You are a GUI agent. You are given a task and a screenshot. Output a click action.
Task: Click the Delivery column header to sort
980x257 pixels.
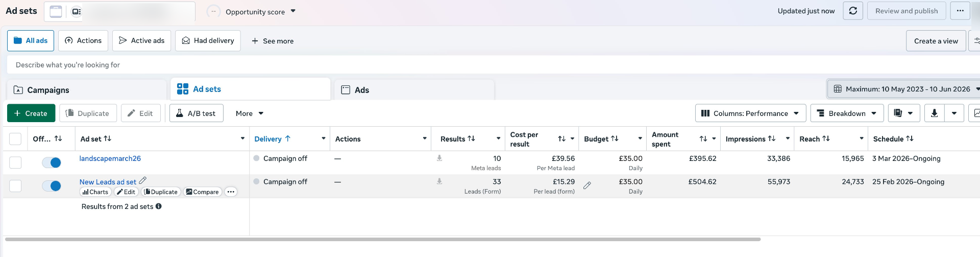point(273,139)
